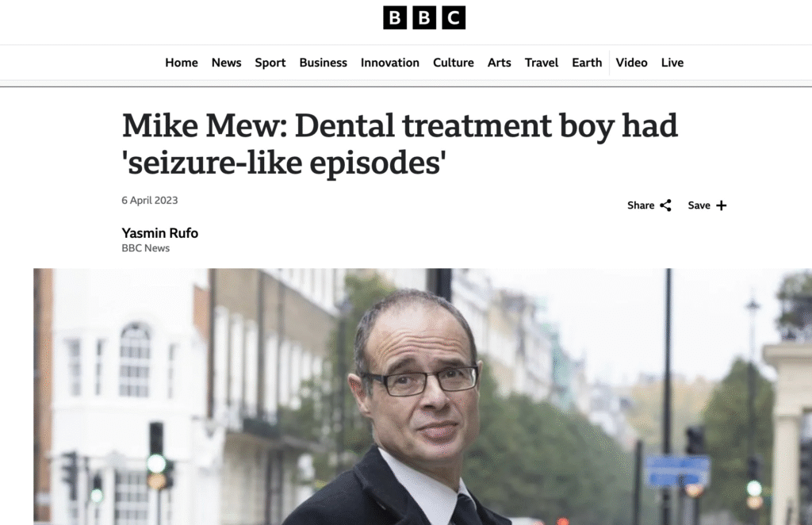This screenshot has width=812, height=525.
Task: Navigate to the Culture section
Action: click(453, 63)
